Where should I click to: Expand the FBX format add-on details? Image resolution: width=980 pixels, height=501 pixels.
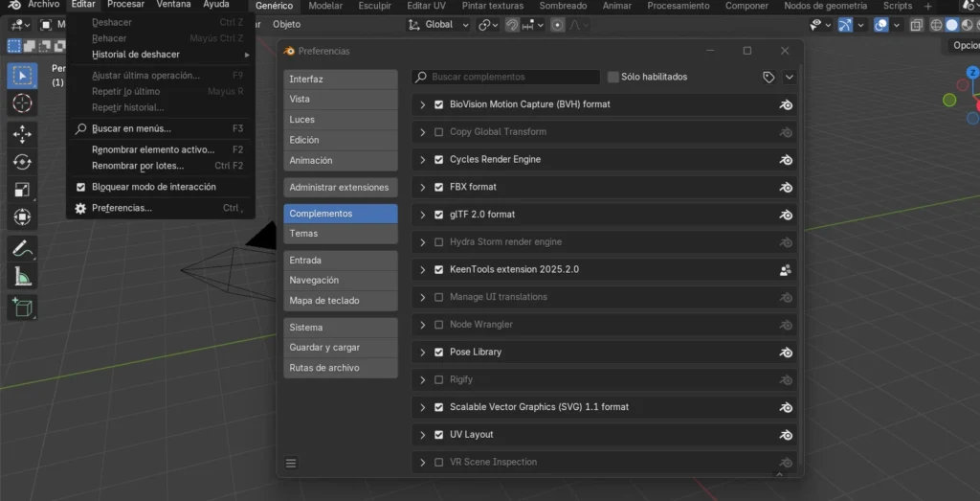point(423,187)
